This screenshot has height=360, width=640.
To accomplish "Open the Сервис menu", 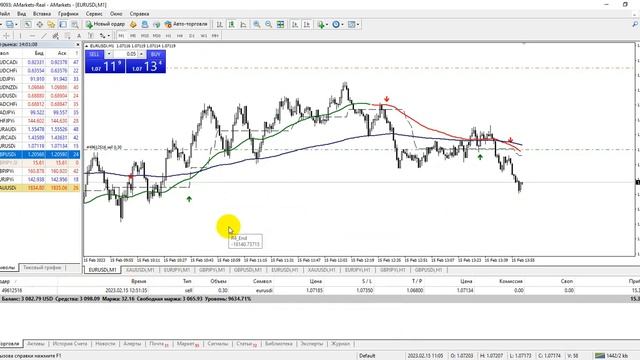I will pos(94,13).
